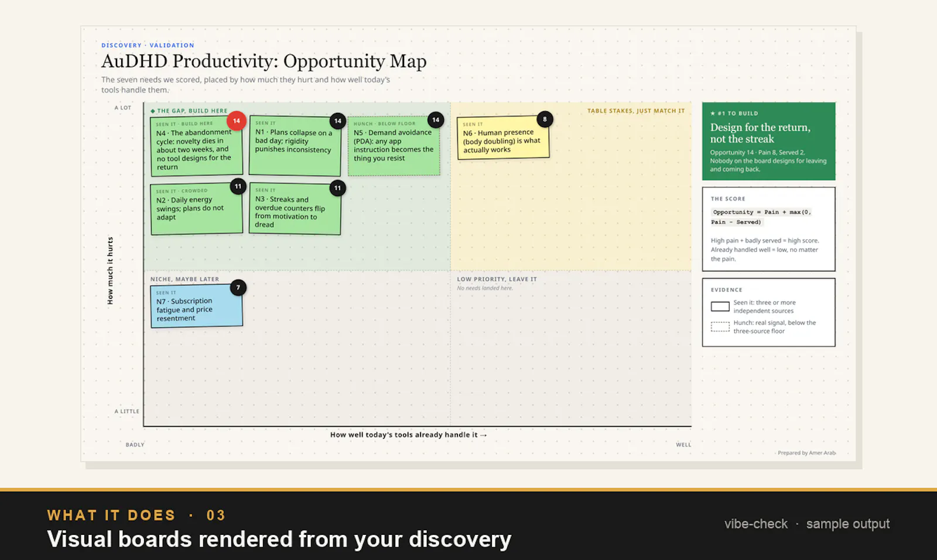Click the 'sample output' footer label
Image resolution: width=937 pixels, height=560 pixels.
point(848,524)
